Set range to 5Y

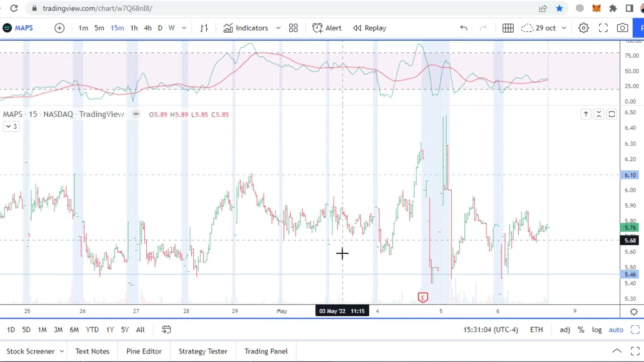(x=125, y=330)
